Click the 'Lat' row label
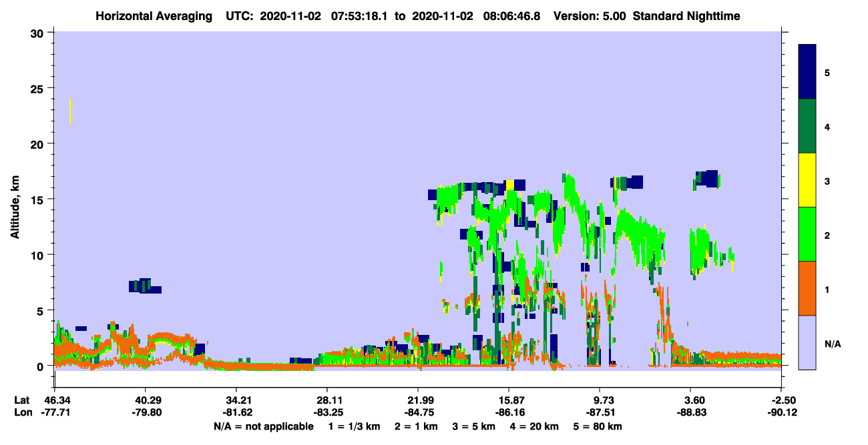This screenshot has height=445, width=868. click(x=22, y=400)
